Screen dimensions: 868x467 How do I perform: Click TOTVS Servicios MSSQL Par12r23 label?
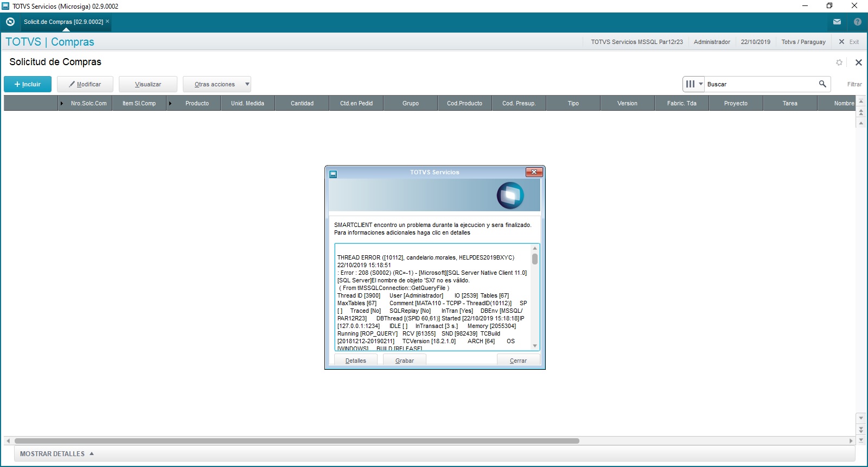click(x=637, y=42)
